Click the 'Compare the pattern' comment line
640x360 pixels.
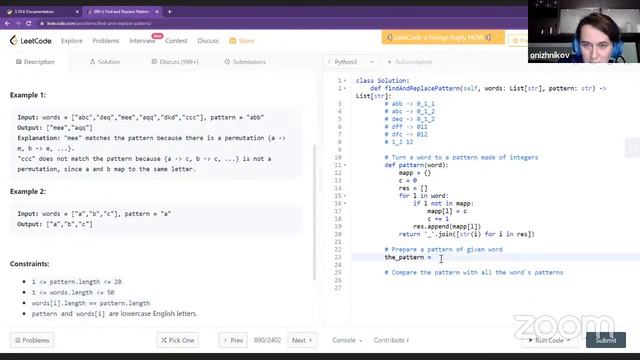[x=474, y=273]
